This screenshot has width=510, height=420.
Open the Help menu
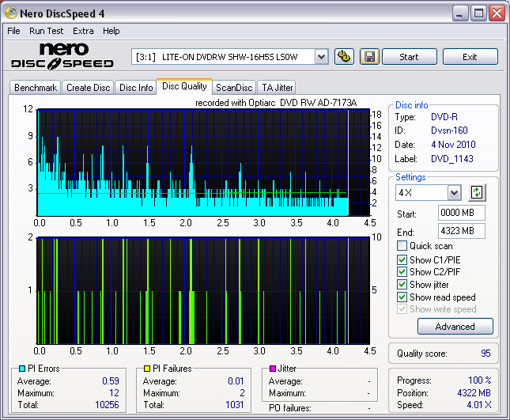tap(111, 31)
